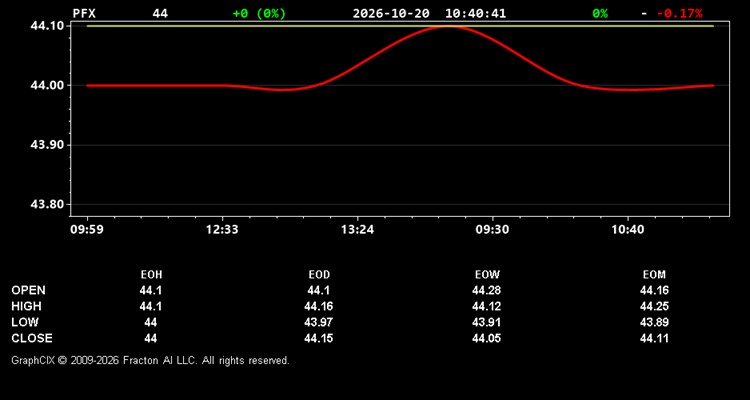Click the EOH OPEN value 44.1
Image resolution: width=750 pixels, height=400 pixels.
151,290
